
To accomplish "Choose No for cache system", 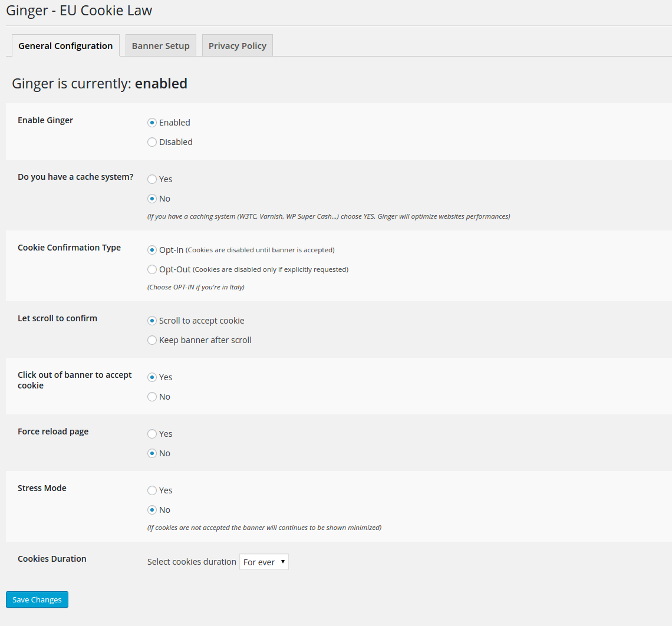I will [x=151, y=199].
